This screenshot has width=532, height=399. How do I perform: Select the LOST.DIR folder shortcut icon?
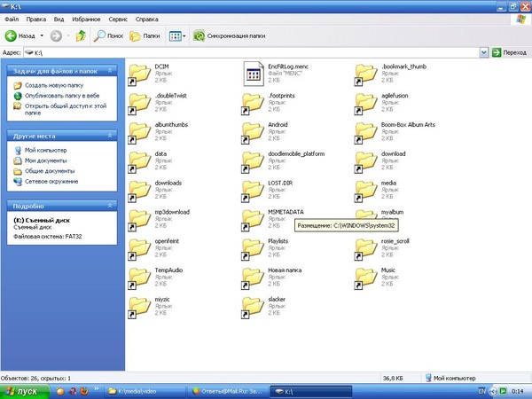[x=253, y=189]
